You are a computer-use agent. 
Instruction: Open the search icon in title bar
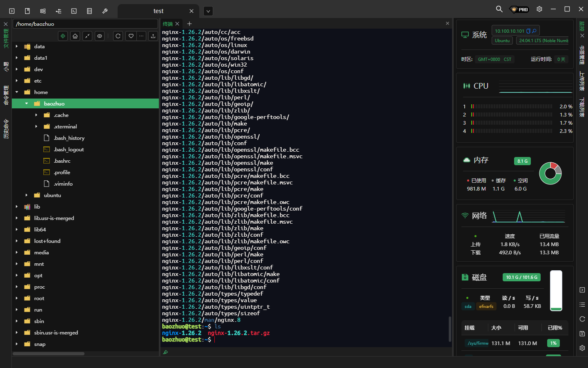point(499,9)
